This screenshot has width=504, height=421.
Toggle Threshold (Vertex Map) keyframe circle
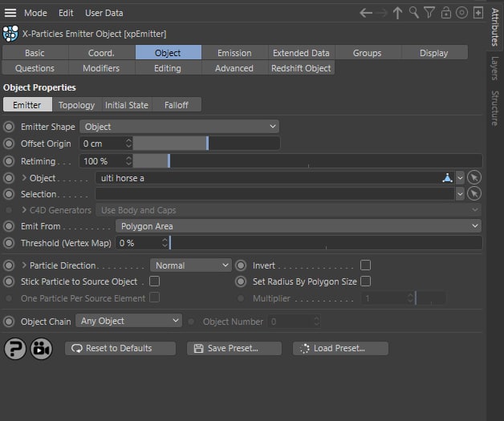point(9,243)
